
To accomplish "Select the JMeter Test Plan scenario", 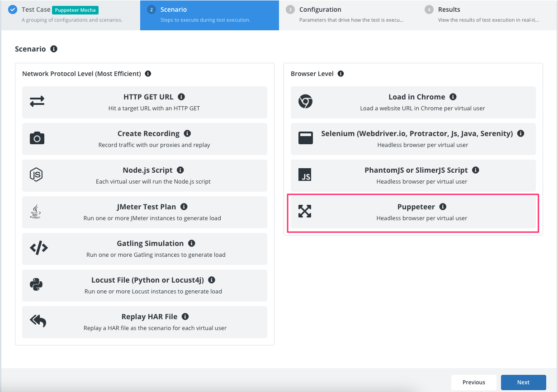I will tap(145, 212).
